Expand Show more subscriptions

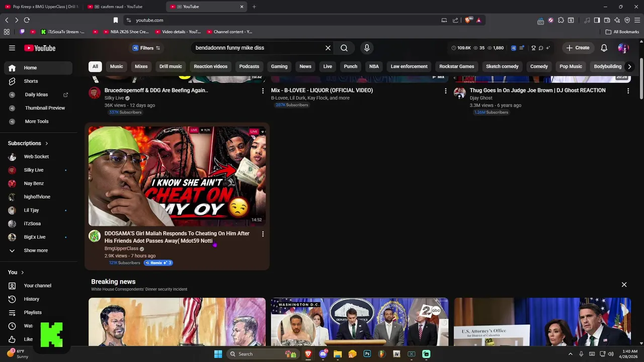(38, 250)
